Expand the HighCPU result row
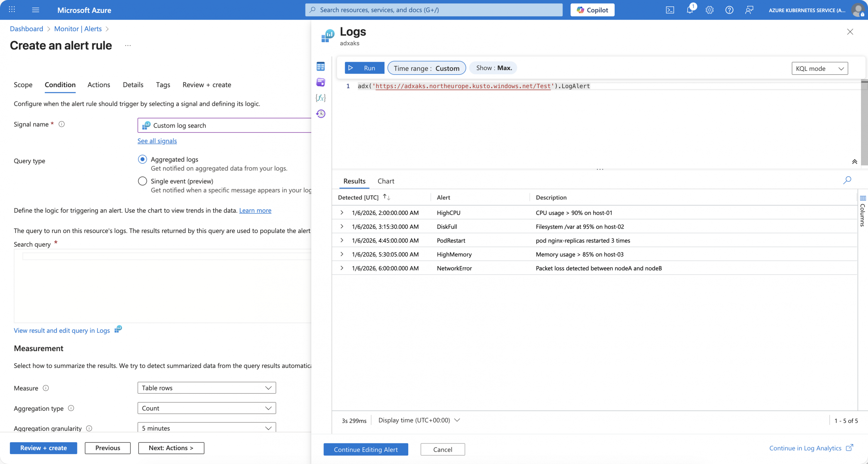 point(342,213)
